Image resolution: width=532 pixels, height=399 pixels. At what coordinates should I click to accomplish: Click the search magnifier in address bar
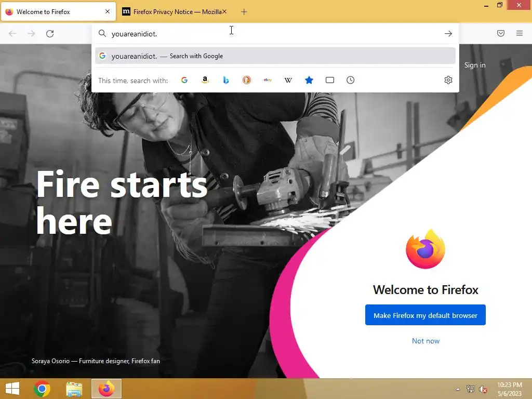coord(102,33)
